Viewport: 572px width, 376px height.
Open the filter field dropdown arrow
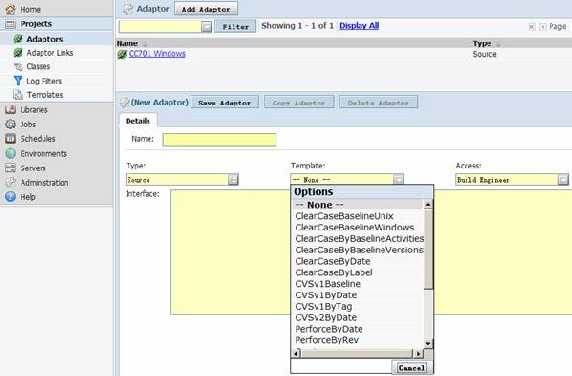tap(206, 27)
